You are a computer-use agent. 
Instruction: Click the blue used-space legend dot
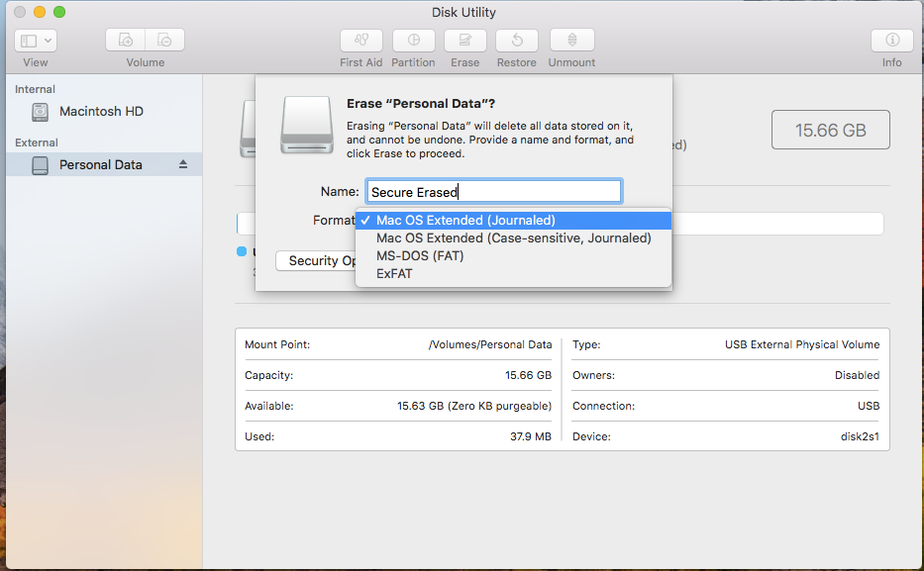241,251
